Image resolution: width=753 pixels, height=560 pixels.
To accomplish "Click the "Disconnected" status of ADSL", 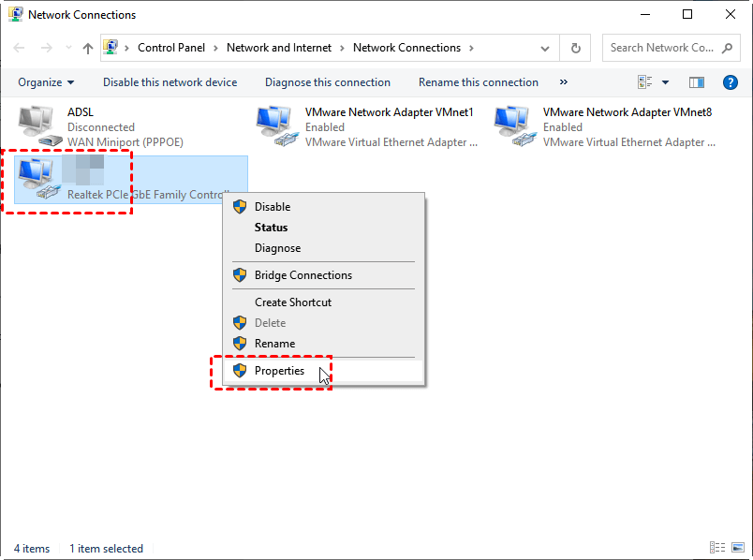I will pyautogui.click(x=101, y=127).
